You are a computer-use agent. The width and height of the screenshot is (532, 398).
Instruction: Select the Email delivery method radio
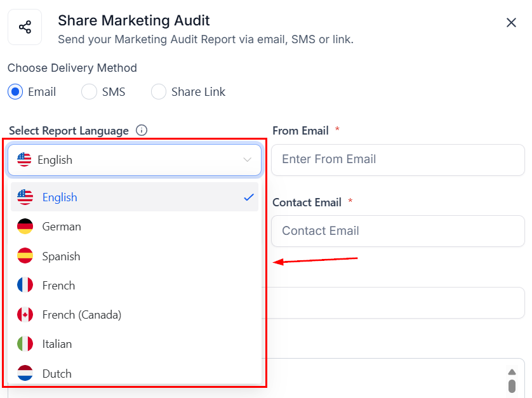15,91
